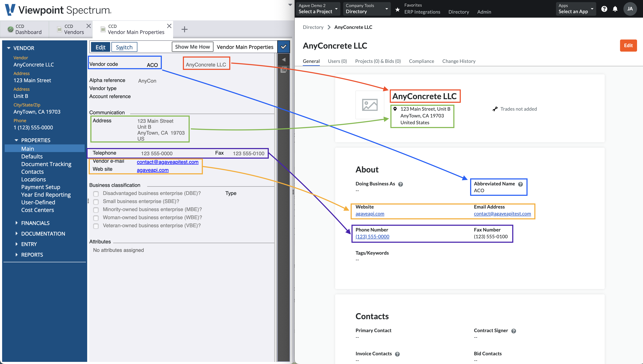Open the Select a Project dropdown

[318, 9]
